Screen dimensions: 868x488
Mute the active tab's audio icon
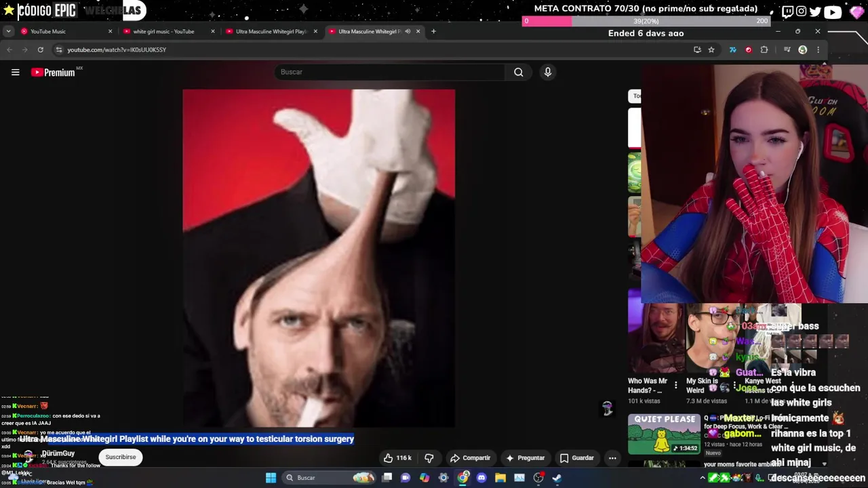coord(407,31)
